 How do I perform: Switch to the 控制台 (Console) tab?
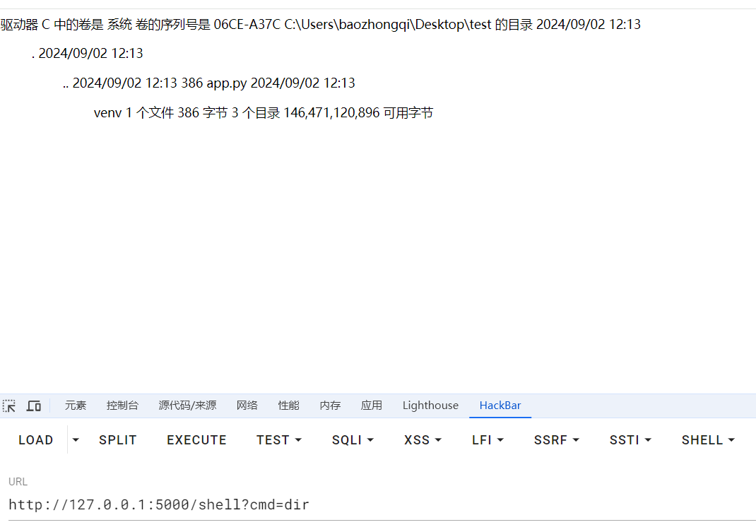122,406
